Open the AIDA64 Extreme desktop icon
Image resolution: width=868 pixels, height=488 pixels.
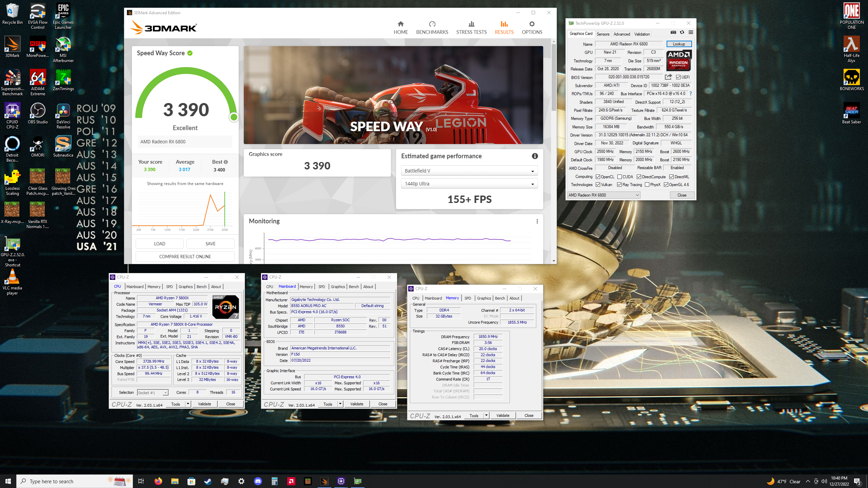tap(38, 83)
